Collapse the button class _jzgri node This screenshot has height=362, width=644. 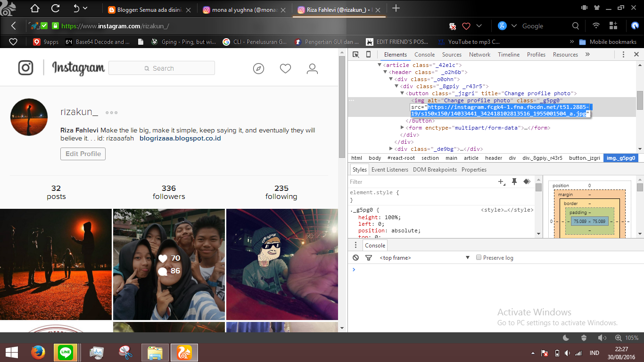[x=402, y=93]
